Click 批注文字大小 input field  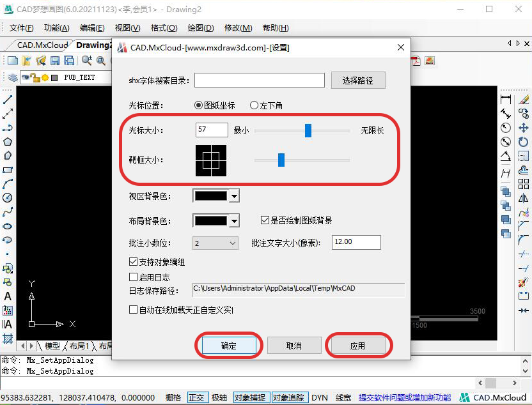coord(356,242)
